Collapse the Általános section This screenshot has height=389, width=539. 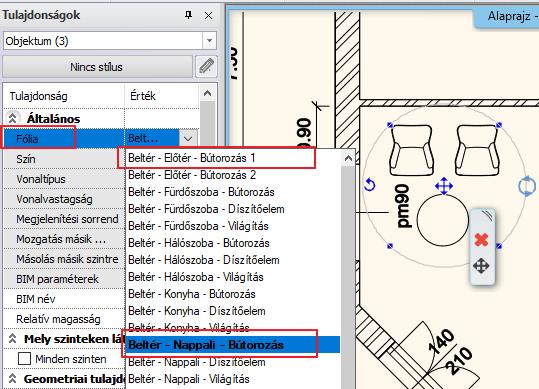click(12, 119)
